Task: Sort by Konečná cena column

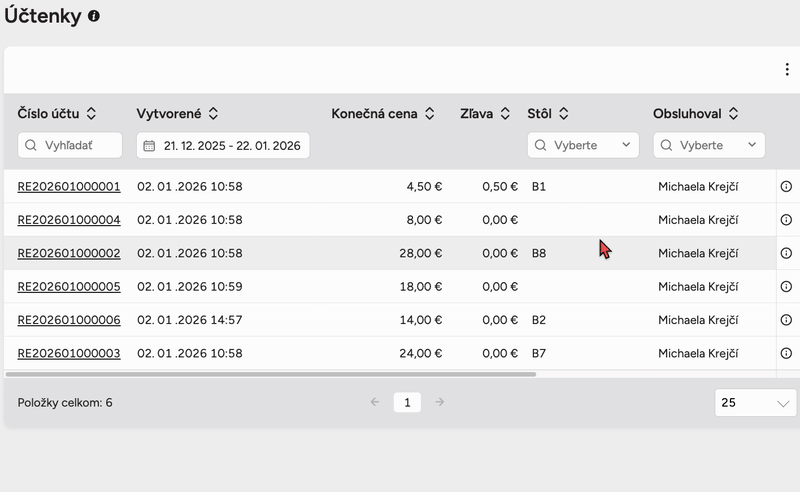Action: (430, 114)
